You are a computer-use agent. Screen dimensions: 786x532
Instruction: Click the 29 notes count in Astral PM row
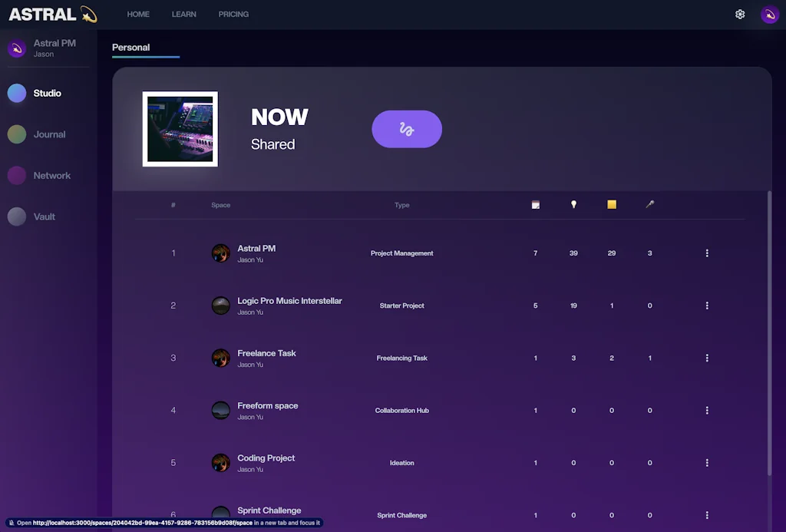(x=612, y=253)
